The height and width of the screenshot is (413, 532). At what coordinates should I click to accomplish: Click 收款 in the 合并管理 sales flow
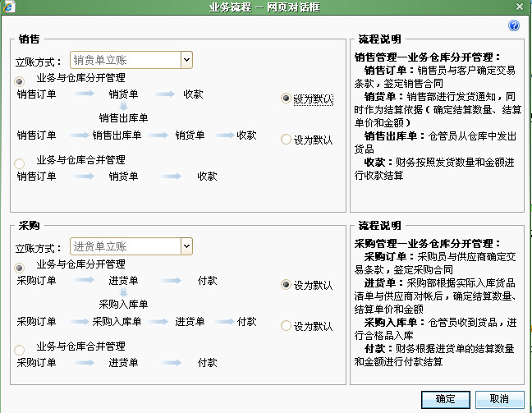coord(207,177)
